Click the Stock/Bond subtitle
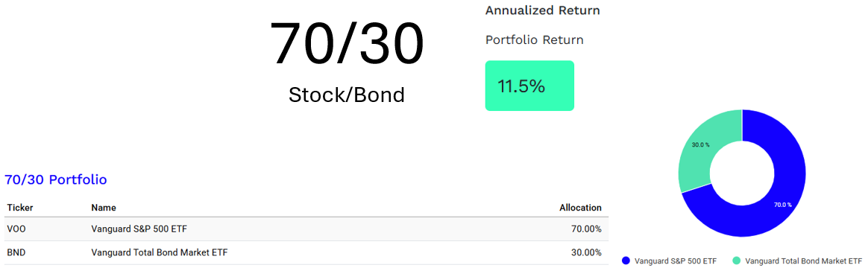Viewport: 868px width, 268px height. pyautogui.click(x=347, y=95)
